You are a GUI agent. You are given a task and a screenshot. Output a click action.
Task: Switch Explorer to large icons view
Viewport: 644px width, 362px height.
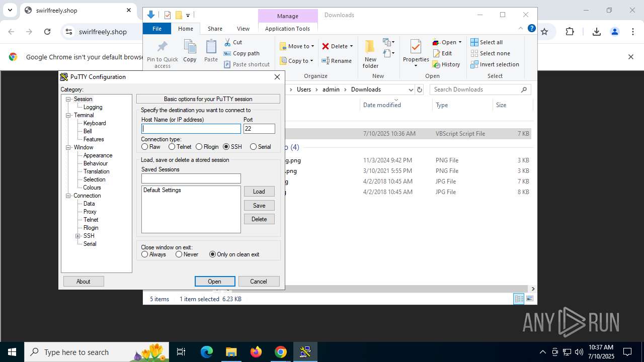coord(529,299)
